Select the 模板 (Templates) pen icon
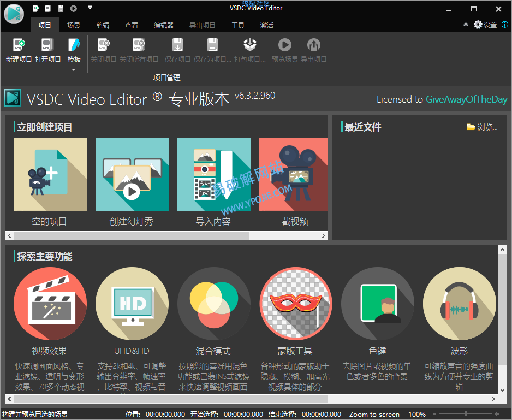The height and width of the screenshot is (420, 512). pyautogui.click(x=74, y=45)
